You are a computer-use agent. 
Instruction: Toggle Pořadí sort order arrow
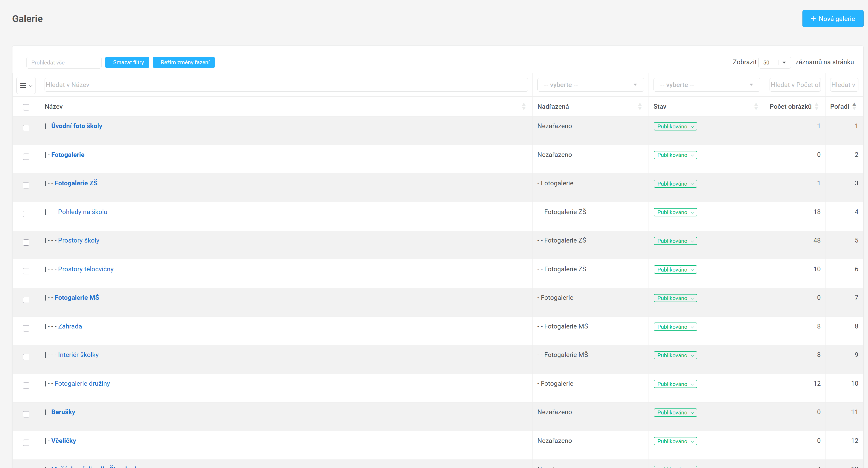pos(854,106)
